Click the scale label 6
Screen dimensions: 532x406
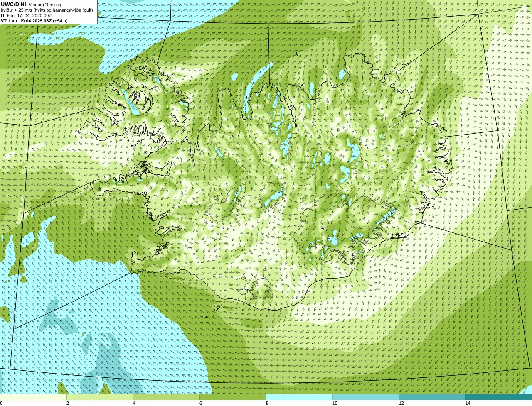(200, 403)
